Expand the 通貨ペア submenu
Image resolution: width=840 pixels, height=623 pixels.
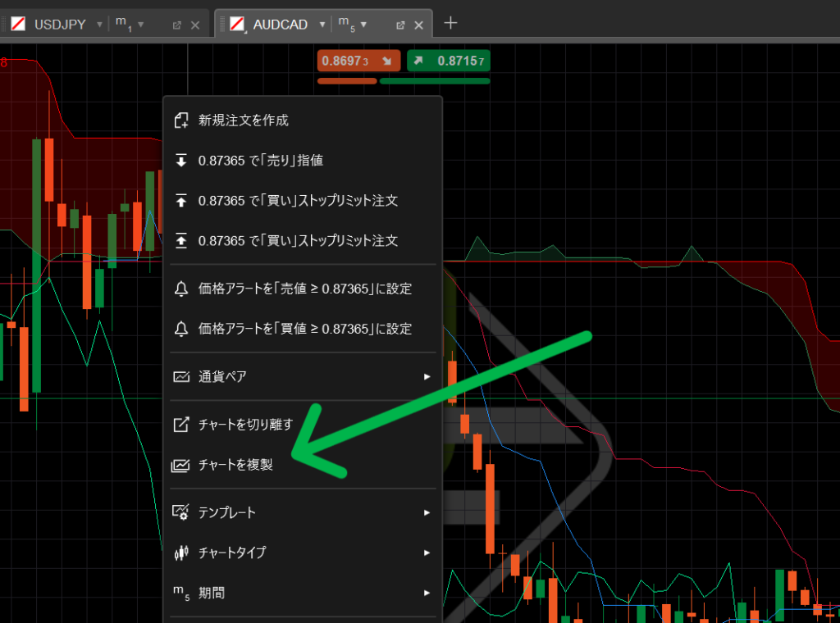302,377
